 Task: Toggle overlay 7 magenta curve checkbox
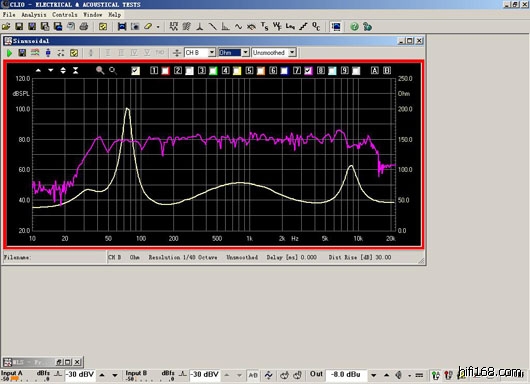click(308, 71)
